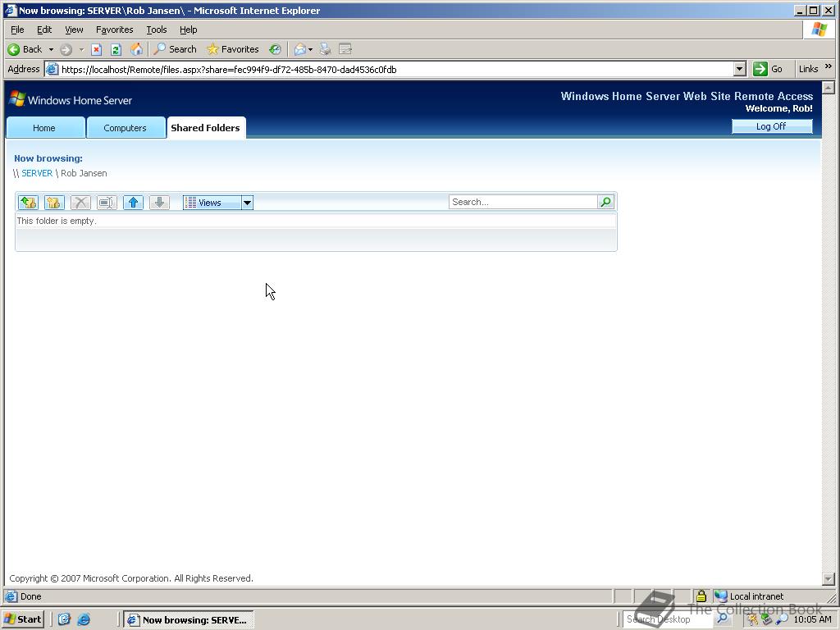Open the View menu
This screenshot has height=630, width=840.
74,30
